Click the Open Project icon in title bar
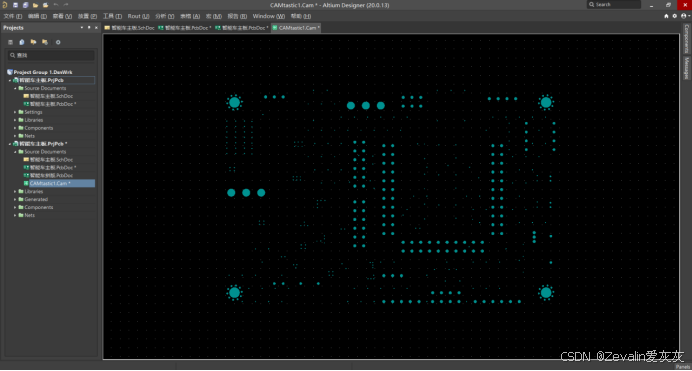 (45, 5)
